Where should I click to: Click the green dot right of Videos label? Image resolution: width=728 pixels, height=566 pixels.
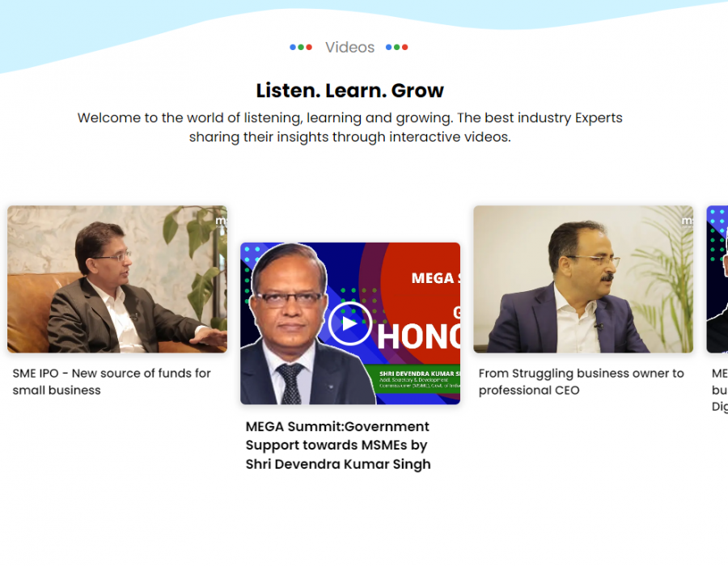coord(396,48)
